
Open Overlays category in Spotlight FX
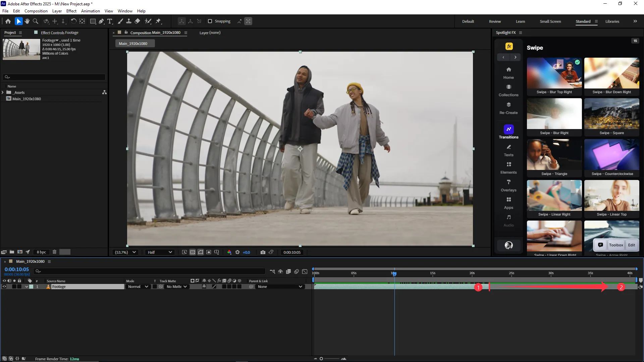[x=508, y=185]
